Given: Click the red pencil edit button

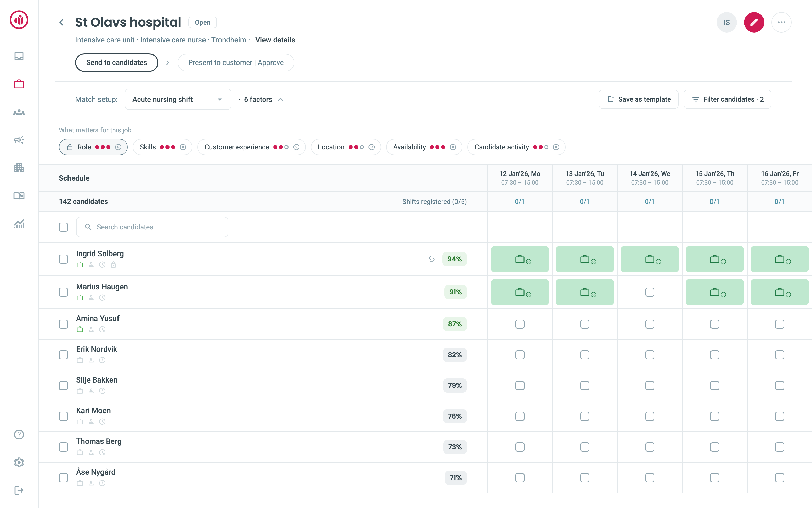Looking at the screenshot, I should click(754, 23).
